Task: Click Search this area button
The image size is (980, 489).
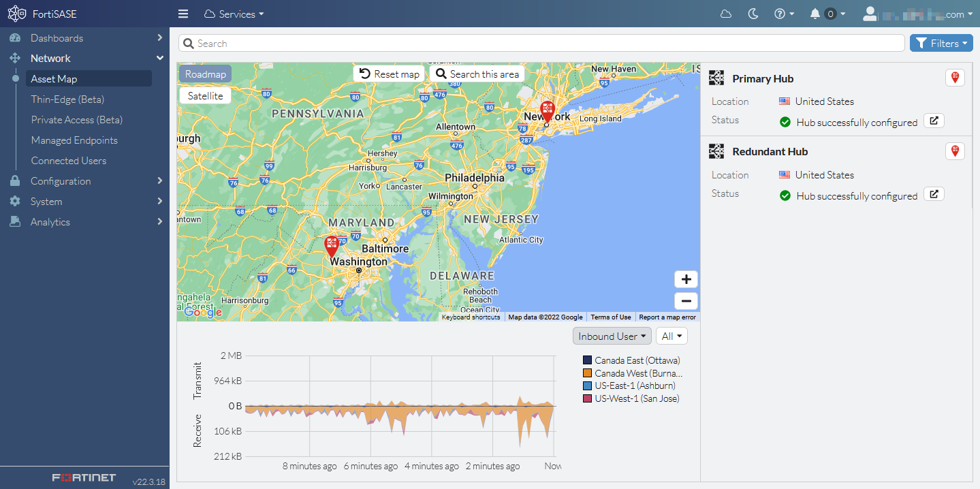Action: click(477, 74)
